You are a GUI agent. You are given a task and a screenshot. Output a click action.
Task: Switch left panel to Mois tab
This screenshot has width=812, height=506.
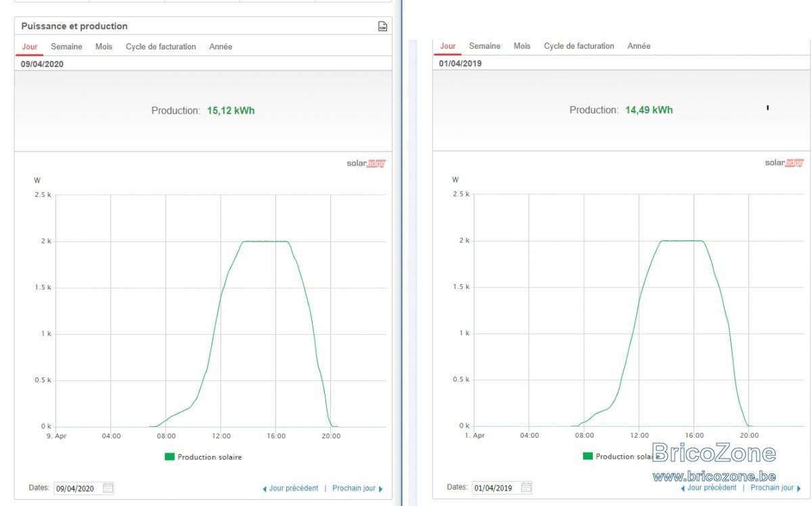(104, 47)
